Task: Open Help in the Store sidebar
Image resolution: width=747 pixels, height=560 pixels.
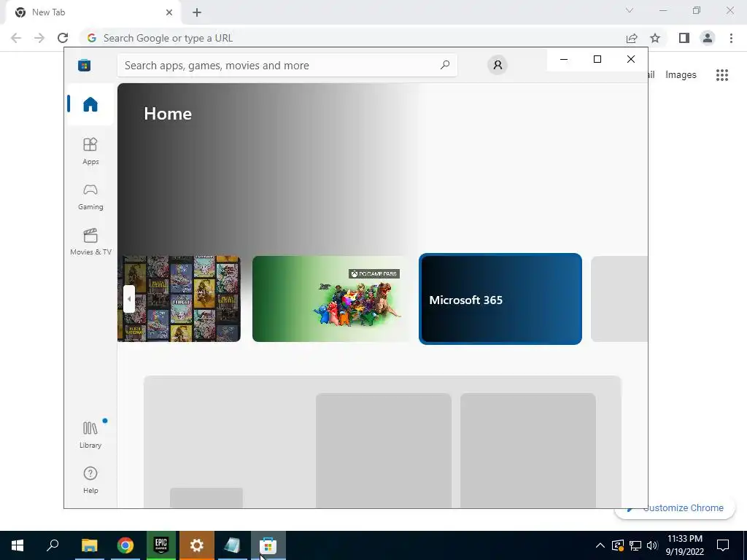Action: click(90, 480)
